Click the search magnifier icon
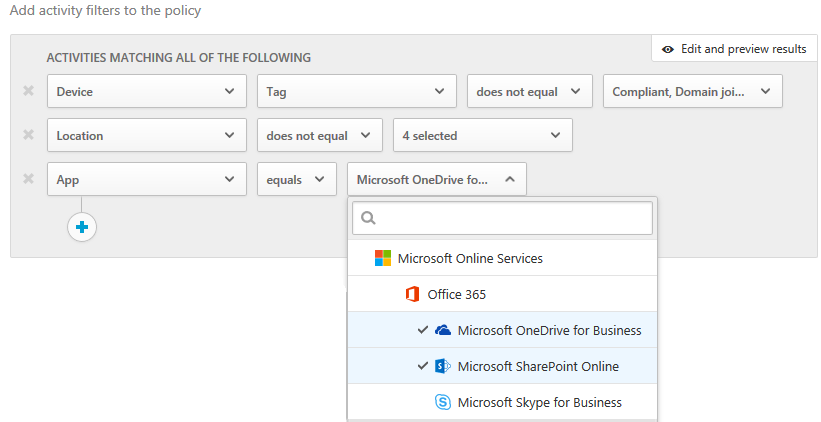This screenshot has width=821, height=422. [368, 218]
